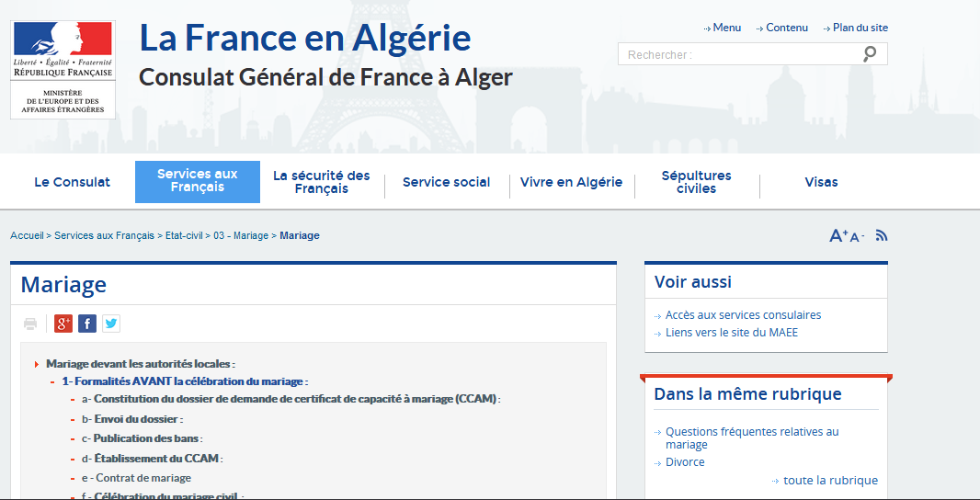
Task: Go to Vivre en Algérie section
Action: coord(571,182)
